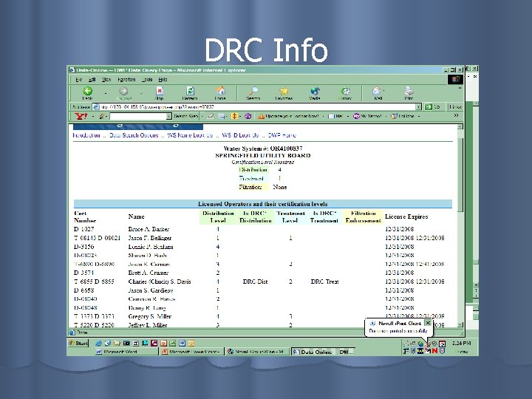
Task: Click the Yahoo toolbar dollar-sign icon
Action: click(234, 116)
